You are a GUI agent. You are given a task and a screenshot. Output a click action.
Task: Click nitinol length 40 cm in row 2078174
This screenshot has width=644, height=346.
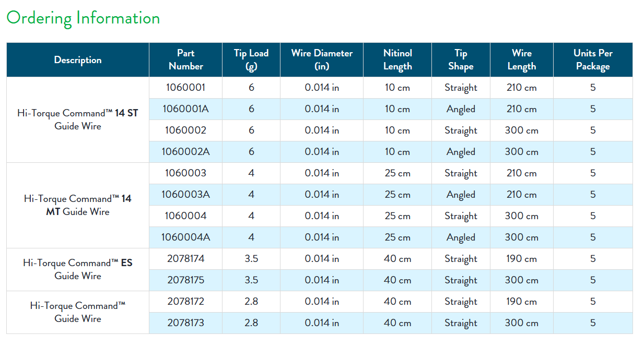click(x=397, y=259)
